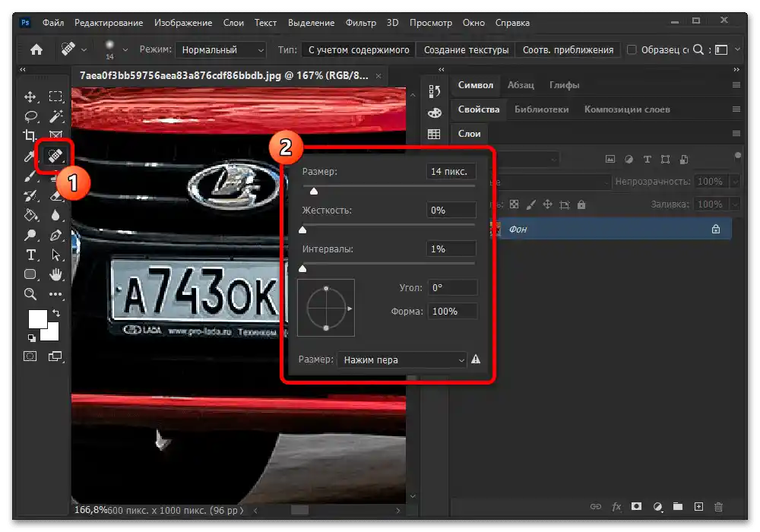Select 'Создание текстуры' type button
The image size is (760, 532).
click(x=466, y=50)
